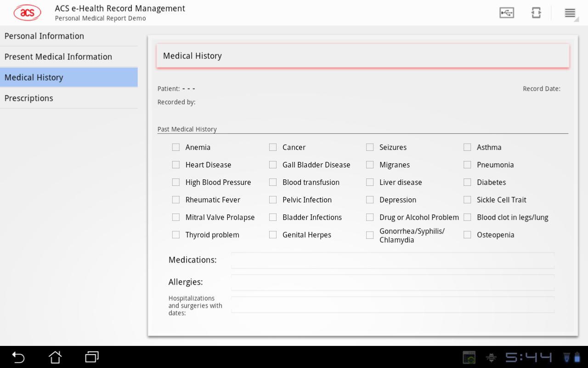This screenshot has height=368, width=588.
Task: Tap the Android back button
Action: (x=18, y=357)
